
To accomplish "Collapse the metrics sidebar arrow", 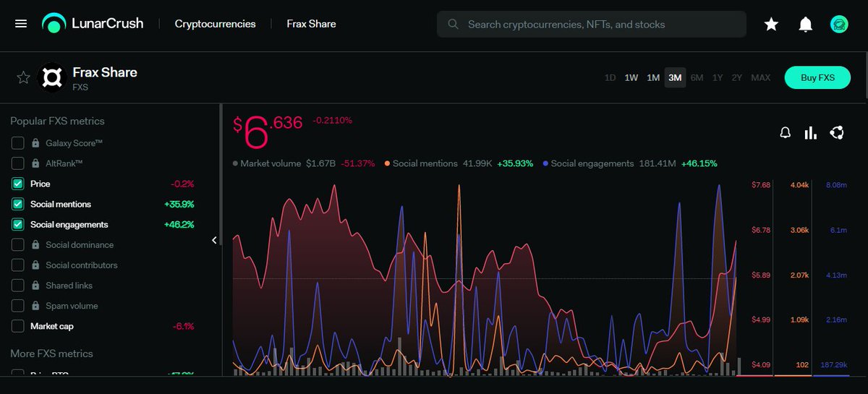I will tap(214, 240).
